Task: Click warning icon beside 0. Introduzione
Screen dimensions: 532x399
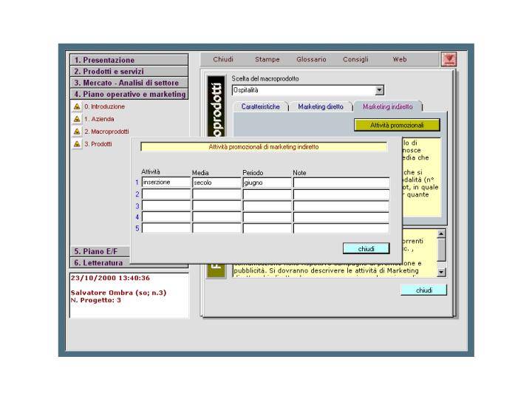Action: pos(77,106)
